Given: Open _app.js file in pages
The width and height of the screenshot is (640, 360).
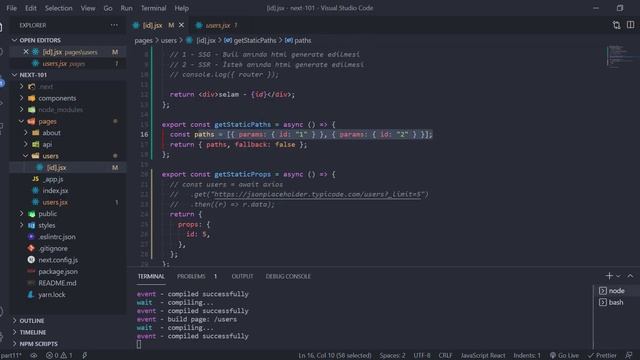Looking at the screenshot, I should coord(53,179).
